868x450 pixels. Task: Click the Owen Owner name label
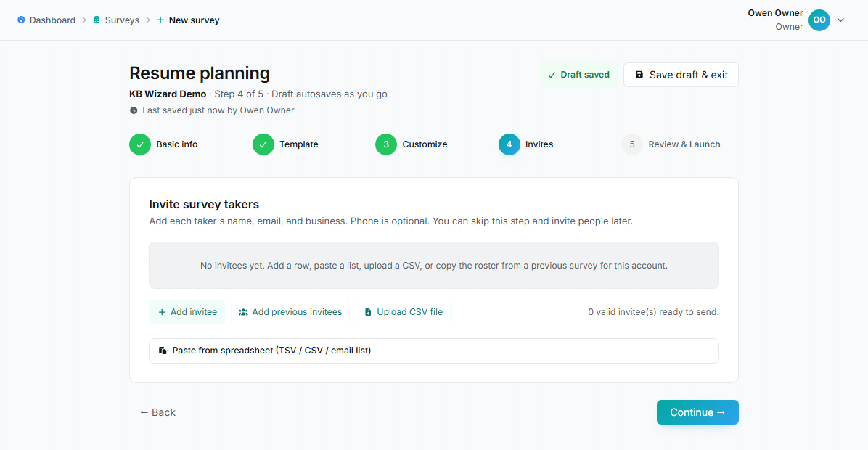point(775,13)
